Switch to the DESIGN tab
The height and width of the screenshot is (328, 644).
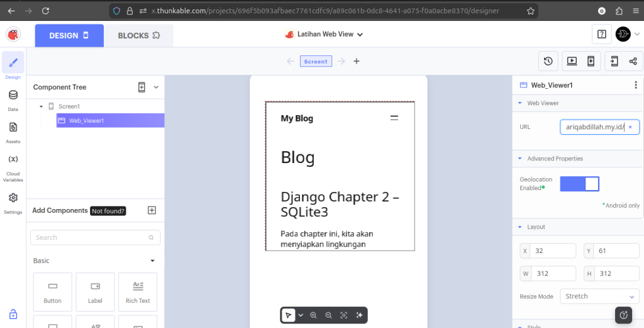pyautogui.click(x=69, y=36)
